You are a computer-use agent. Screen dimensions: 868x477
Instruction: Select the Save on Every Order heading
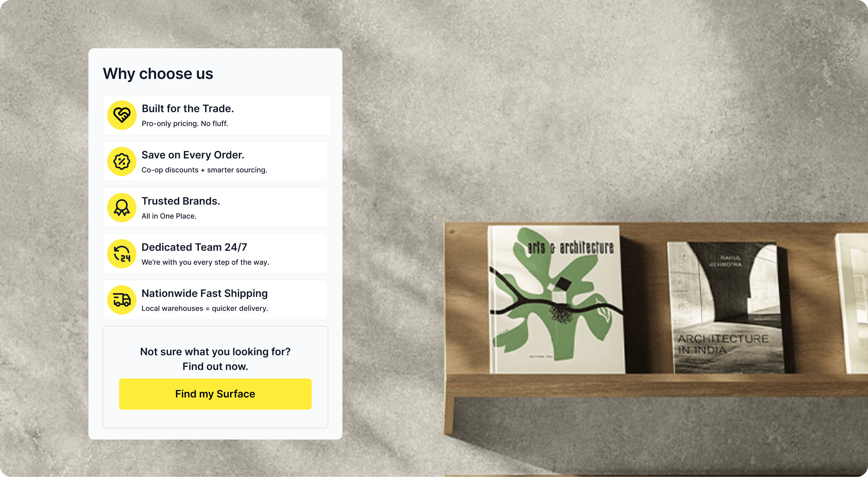193,155
